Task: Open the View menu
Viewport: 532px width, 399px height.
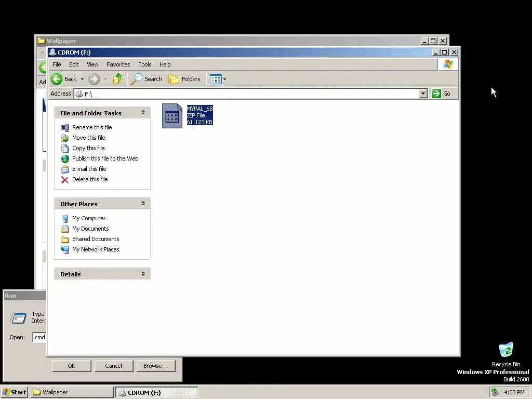Action: [92, 64]
